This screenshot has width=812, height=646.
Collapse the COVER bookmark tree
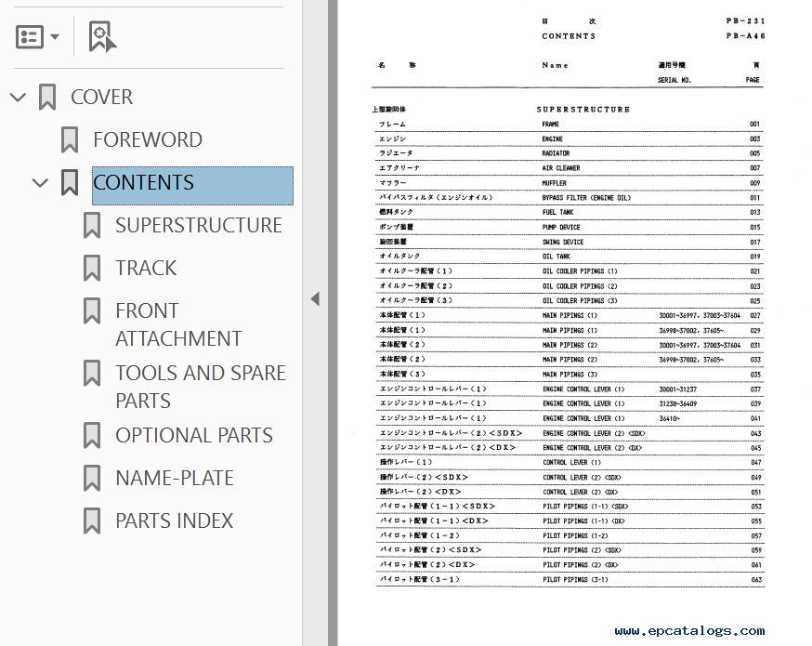pos(19,97)
